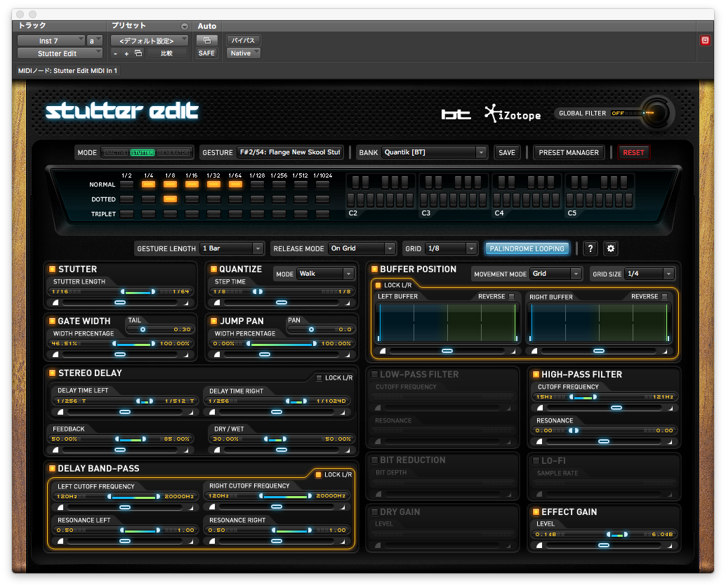Image resolution: width=726 pixels, height=588 pixels.
Task: Uncheck Lock L/R in Delay Band-Pass
Action: click(319, 474)
